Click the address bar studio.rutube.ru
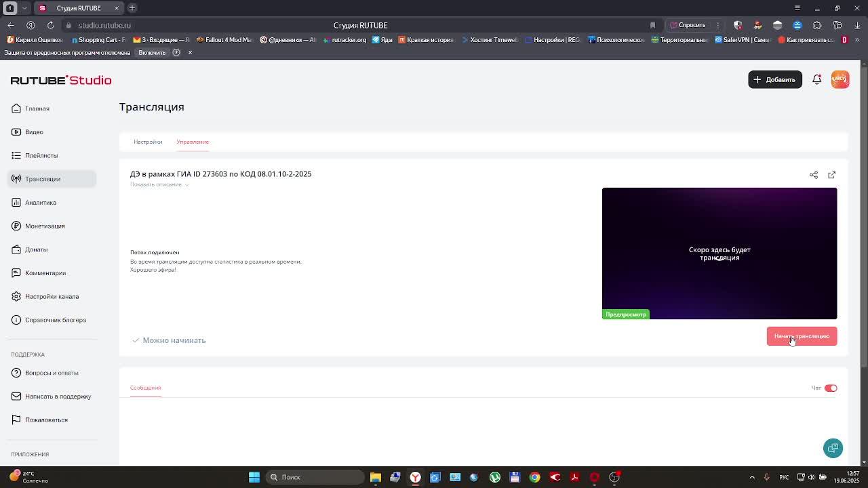 (104, 25)
